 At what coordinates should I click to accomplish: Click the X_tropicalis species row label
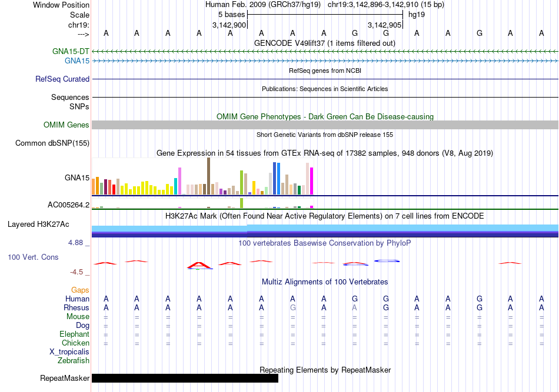coord(69,352)
